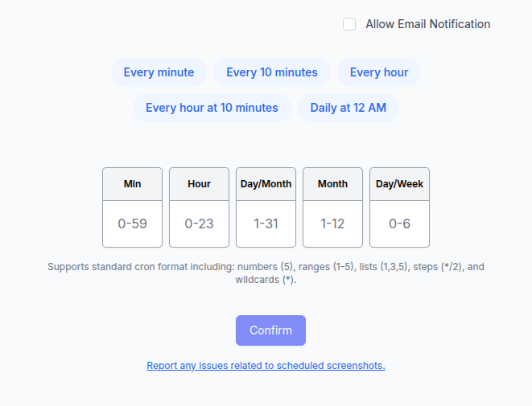Screen dimensions: 532x406
Task: Click the Allow Email Notification label text
Action: tap(427, 24)
